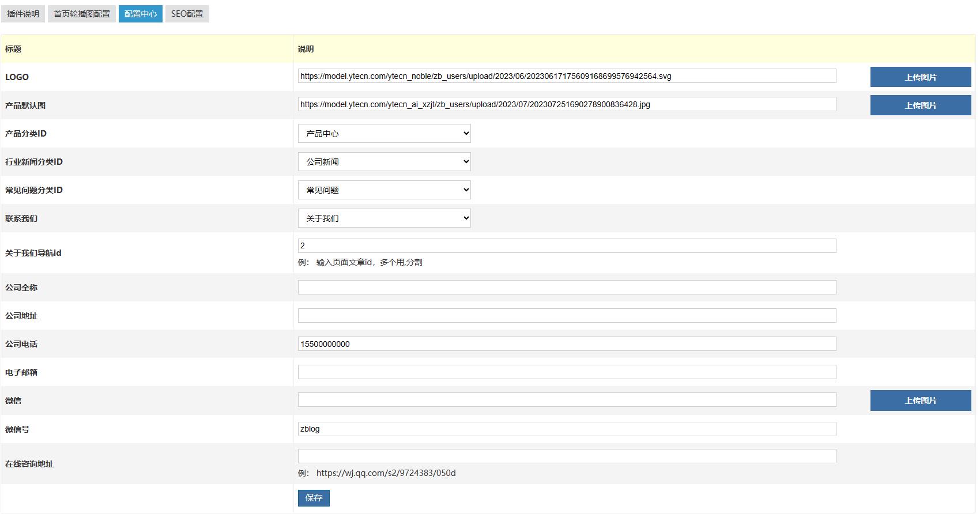Open the SEO配置 tab
The height and width of the screenshot is (514, 980).
[x=187, y=14]
